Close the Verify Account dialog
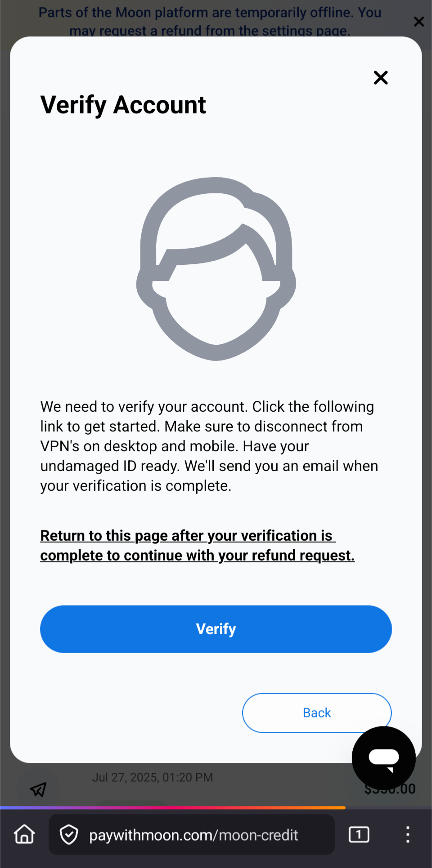The width and height of the screenshot is (432, 868). [x=381, y=78]
